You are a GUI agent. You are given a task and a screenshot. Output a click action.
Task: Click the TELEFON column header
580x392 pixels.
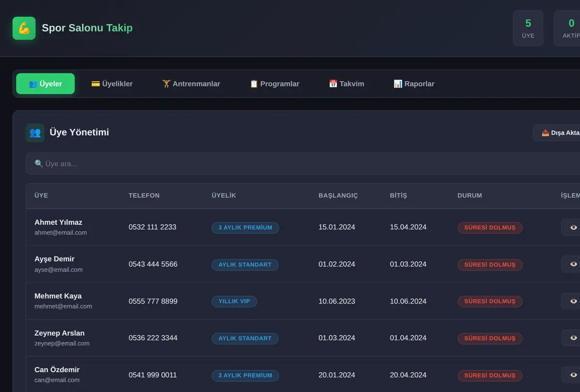coord(144,196)
